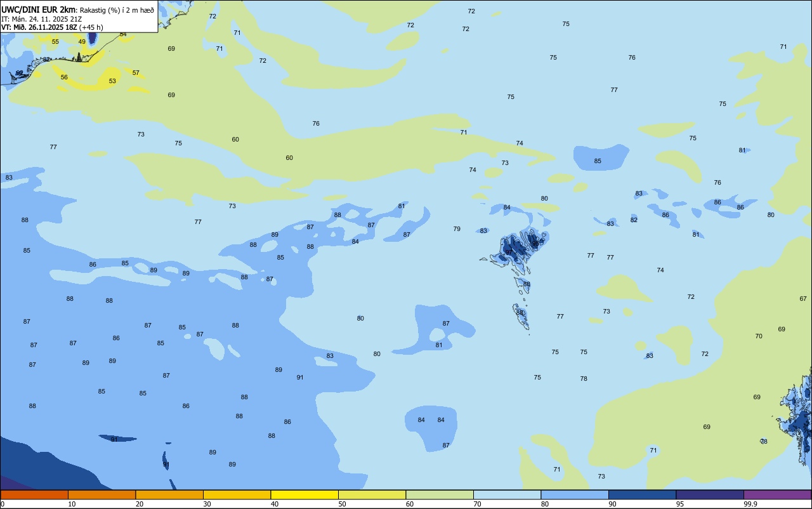812x509 pixels.
Task: Click the legend tick label '40'
Action: pyautogui.click(x=274, y=504)
